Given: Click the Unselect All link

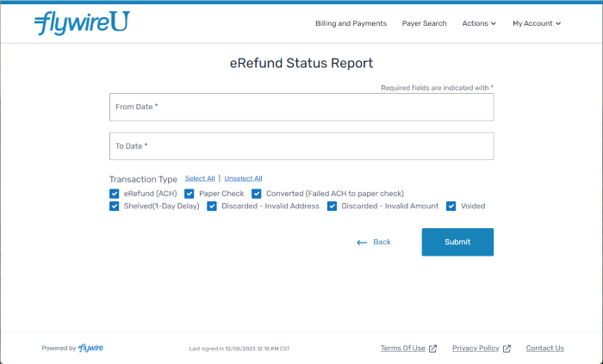Looking at the screenshot, I should click(x=243, y=178).
